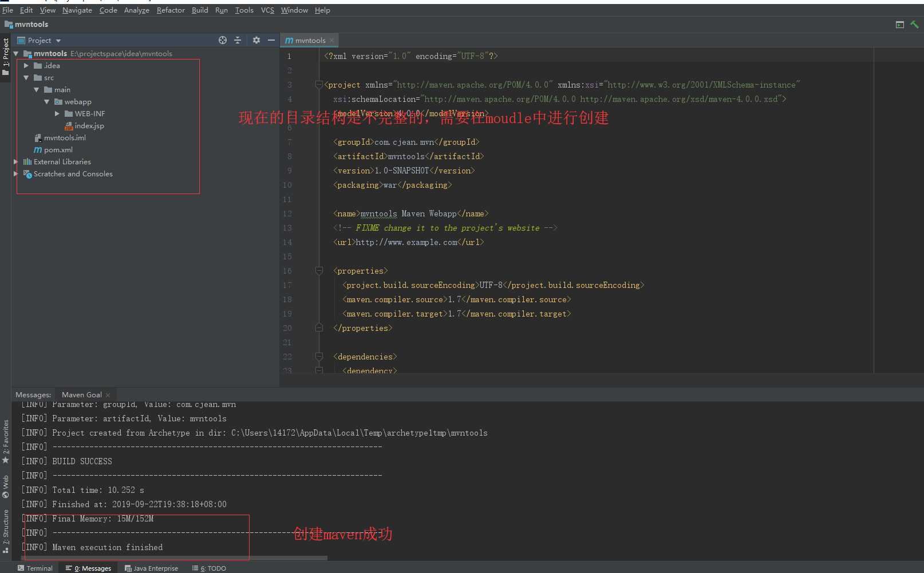Collapse the webapp folder arrow
Viewport: 924px width, 573px height.
tap(47, 102)
